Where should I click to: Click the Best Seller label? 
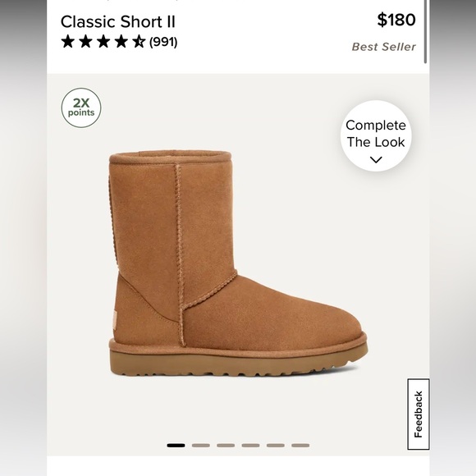384,47
